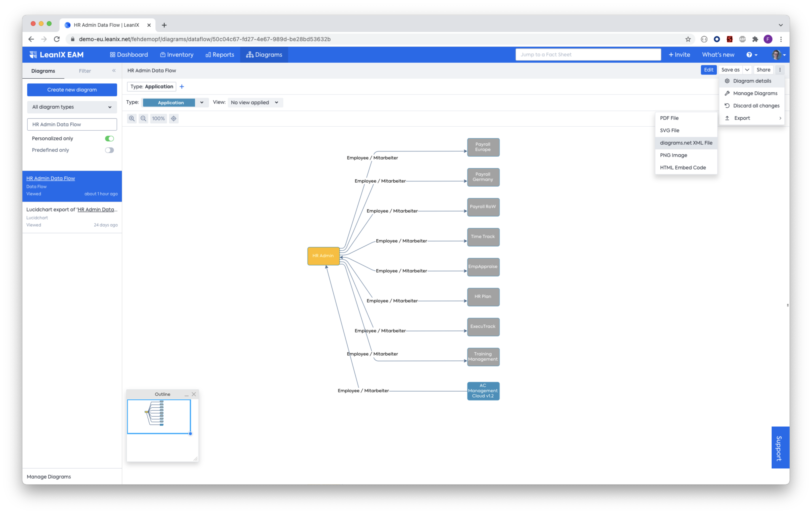Click the diagram name search field
The height and width of the screenshot is (514, 812).
pyautogui.click(x=72, y=124)
